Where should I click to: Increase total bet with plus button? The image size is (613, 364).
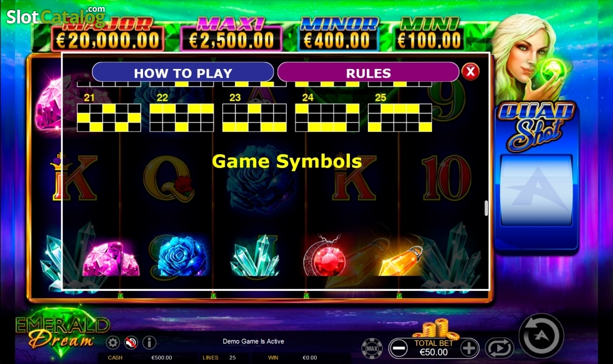[x=469, y=348]
